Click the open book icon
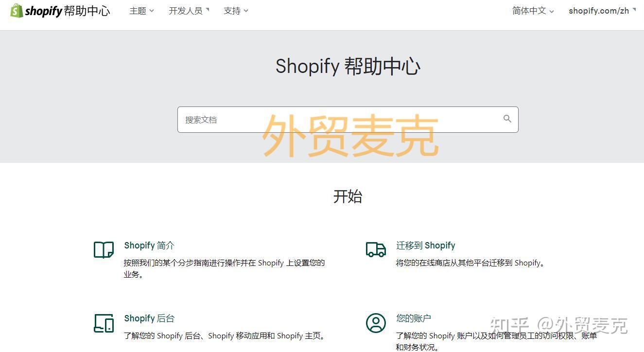 coord(104,250)
